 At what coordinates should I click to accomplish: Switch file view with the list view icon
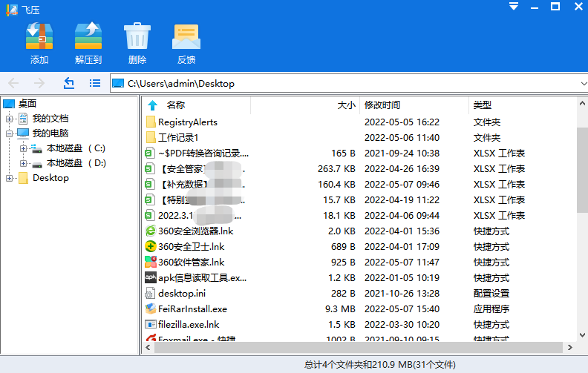[x=95, y=83]
